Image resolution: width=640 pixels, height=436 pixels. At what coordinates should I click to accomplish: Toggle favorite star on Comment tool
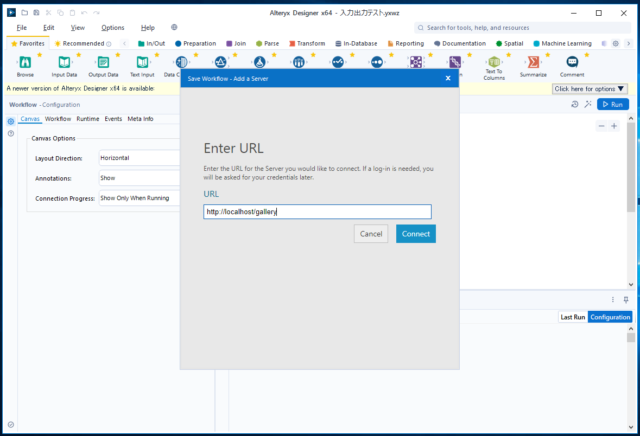(x=587, y=55)
